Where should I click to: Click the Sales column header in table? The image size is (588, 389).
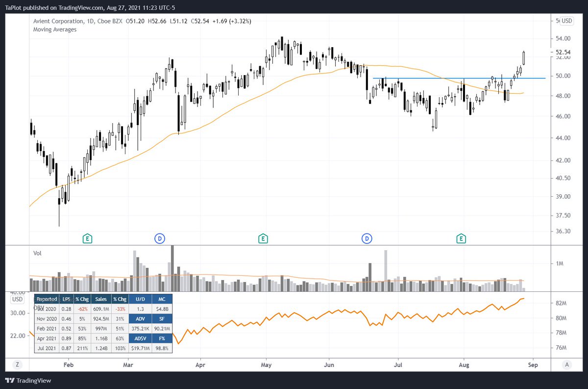point(100,299)
